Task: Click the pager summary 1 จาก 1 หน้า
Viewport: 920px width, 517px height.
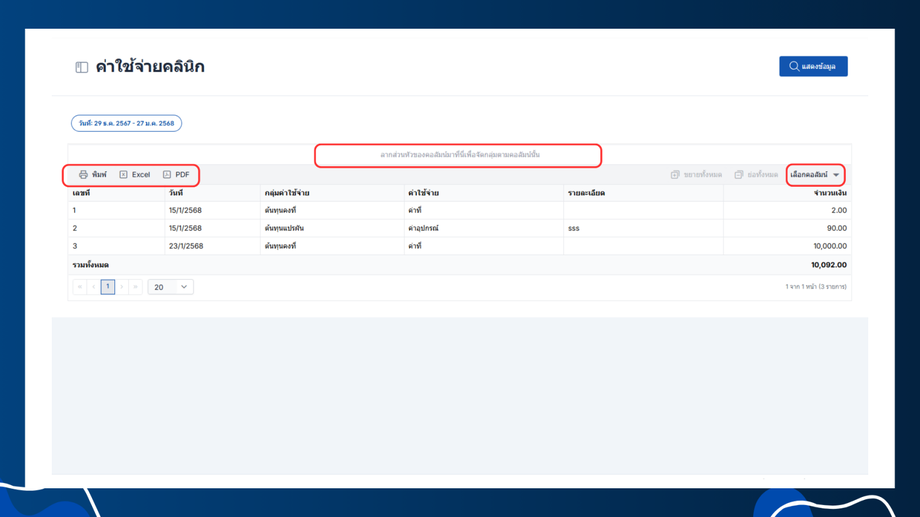Action: point(816,287)
